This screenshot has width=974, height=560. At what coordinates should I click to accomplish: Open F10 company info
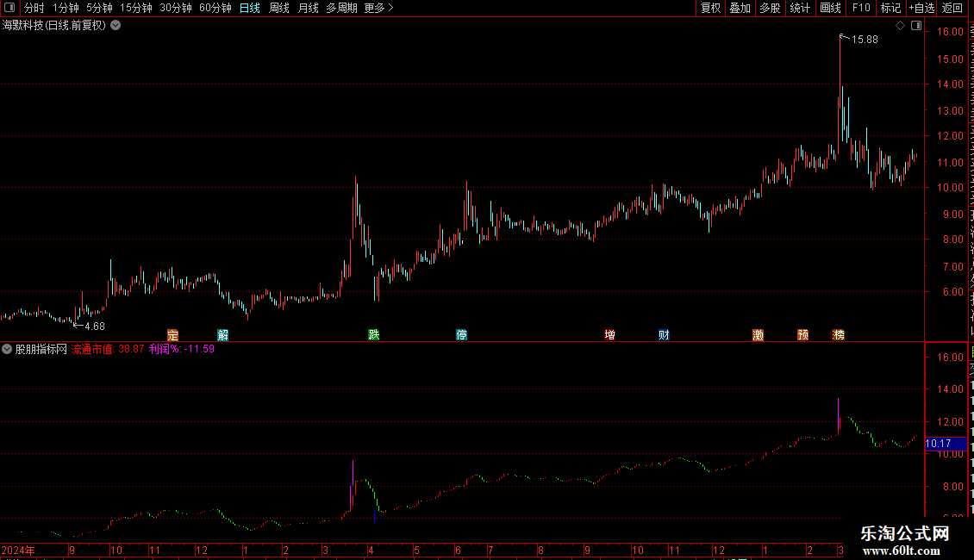861,8
